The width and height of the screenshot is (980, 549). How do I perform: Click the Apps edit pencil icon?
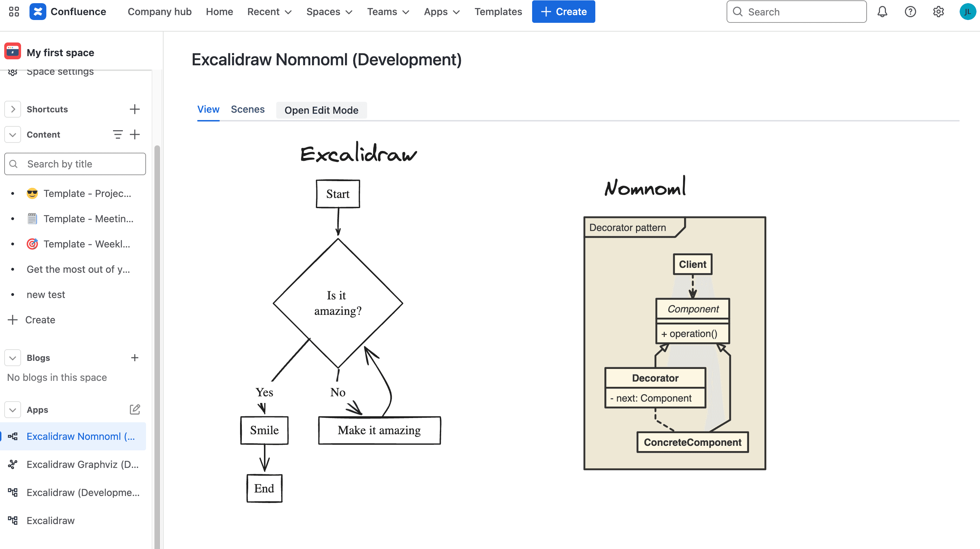coord(135,409)
